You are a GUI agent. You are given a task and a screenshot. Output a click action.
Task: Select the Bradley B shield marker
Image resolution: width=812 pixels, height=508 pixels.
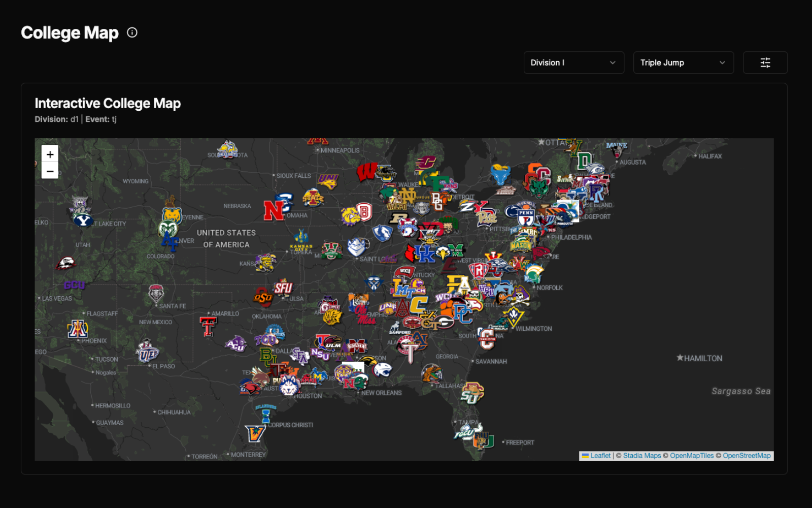[x=363, y=212]
